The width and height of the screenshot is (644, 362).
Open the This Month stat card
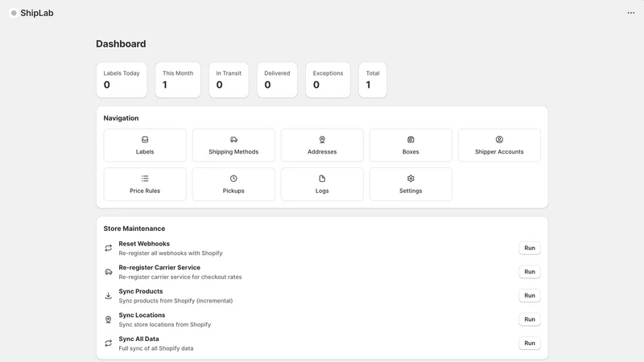[178, 80]
